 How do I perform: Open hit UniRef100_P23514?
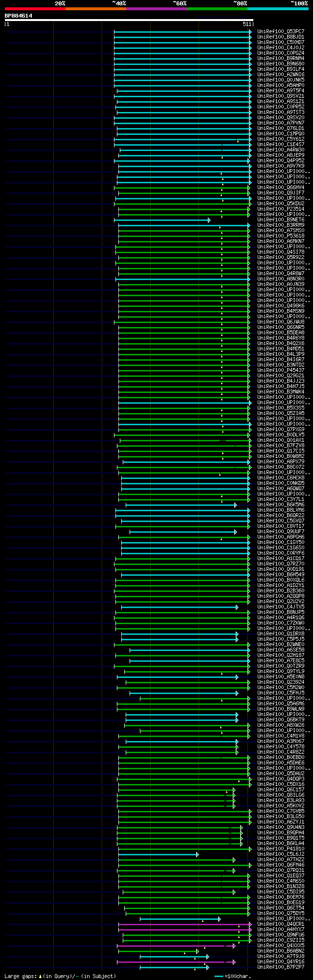281,209
